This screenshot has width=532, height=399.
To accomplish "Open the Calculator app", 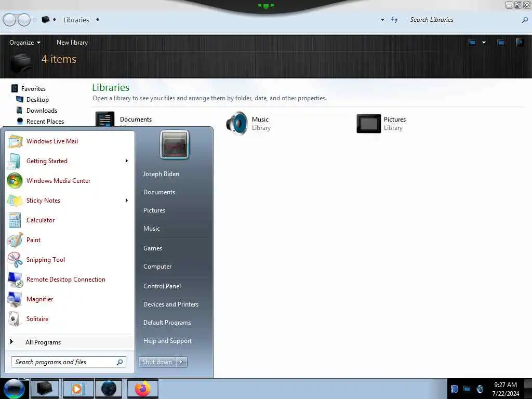I will (x=70, y=220).
